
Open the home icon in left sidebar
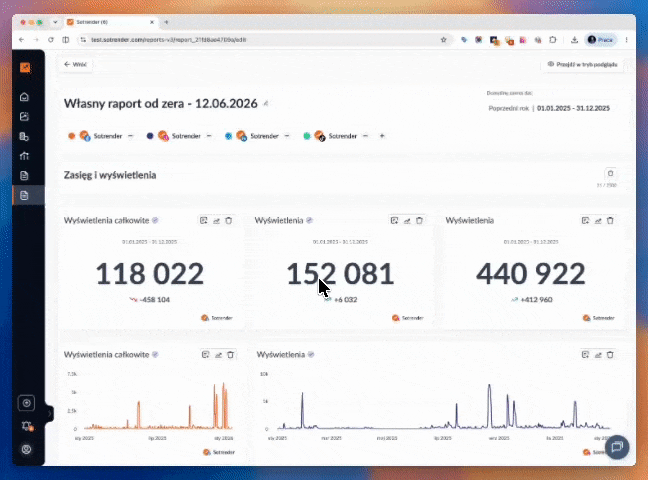[x=24, y=97]
